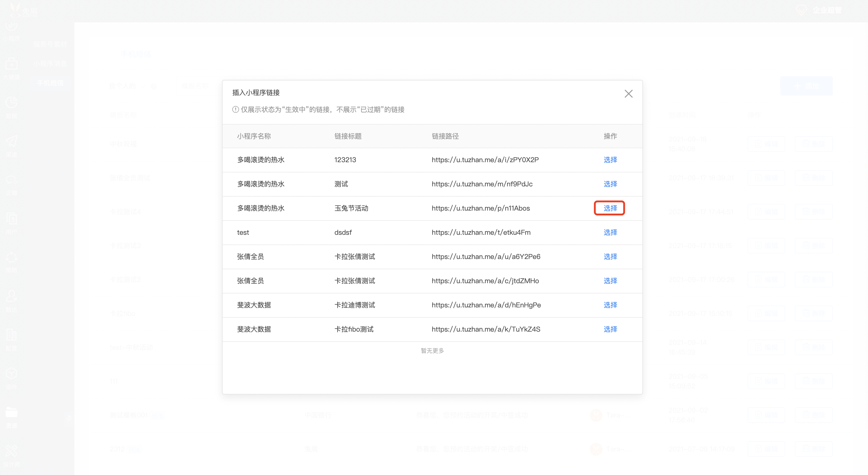
Task: Click mini program name test
Action: (x=243, y=233)
